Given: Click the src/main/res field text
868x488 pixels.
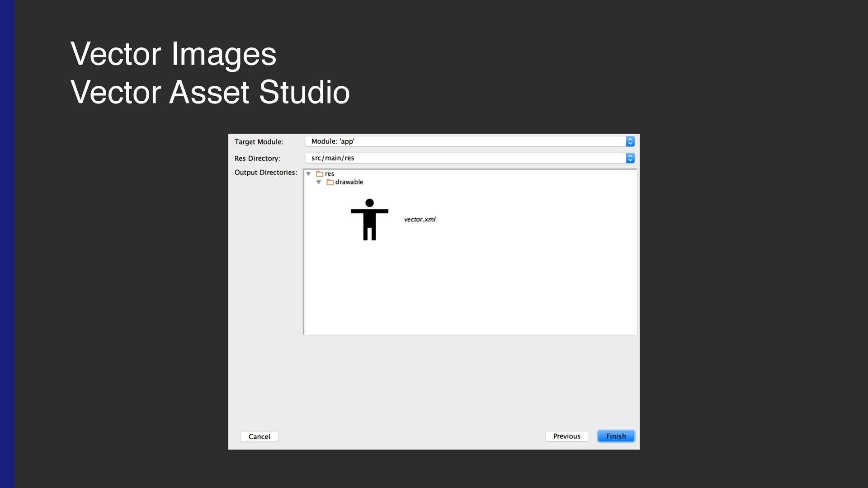Looking at the screenshot, I should tap(333, 158).
